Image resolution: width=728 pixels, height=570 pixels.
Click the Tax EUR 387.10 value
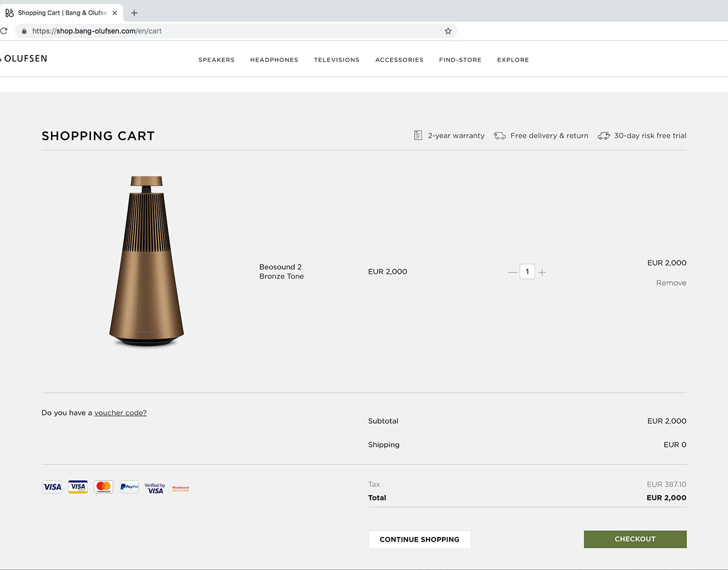(x=666, y=484)
